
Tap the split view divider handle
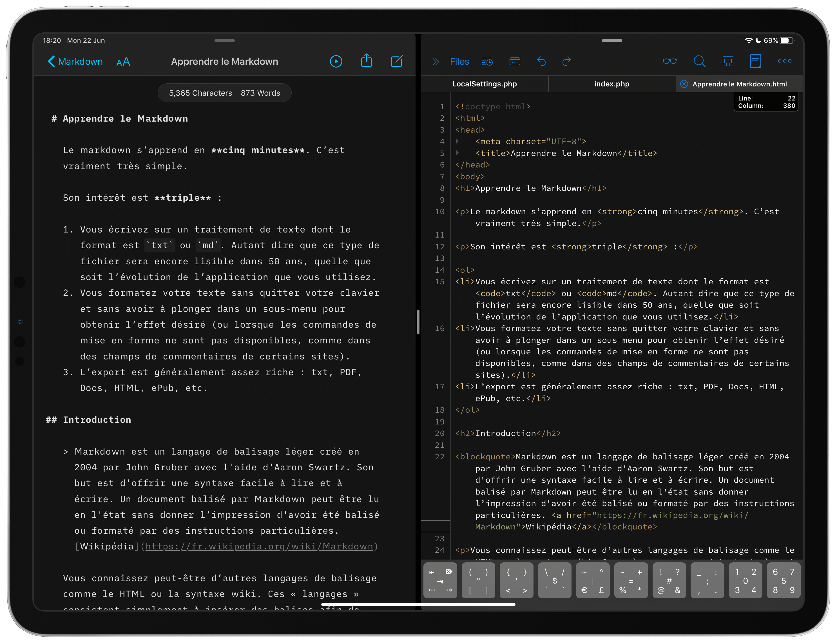(x=418, y=322)
